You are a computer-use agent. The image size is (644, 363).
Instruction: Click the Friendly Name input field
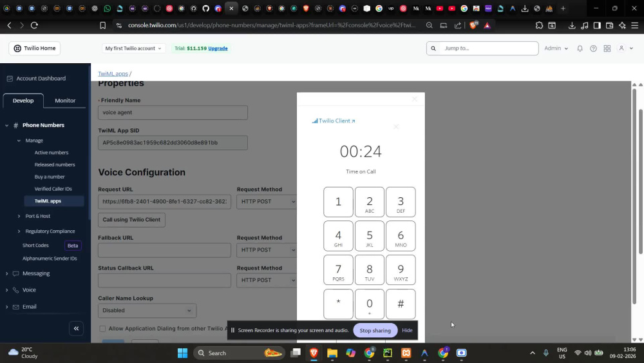pos(173,113)
